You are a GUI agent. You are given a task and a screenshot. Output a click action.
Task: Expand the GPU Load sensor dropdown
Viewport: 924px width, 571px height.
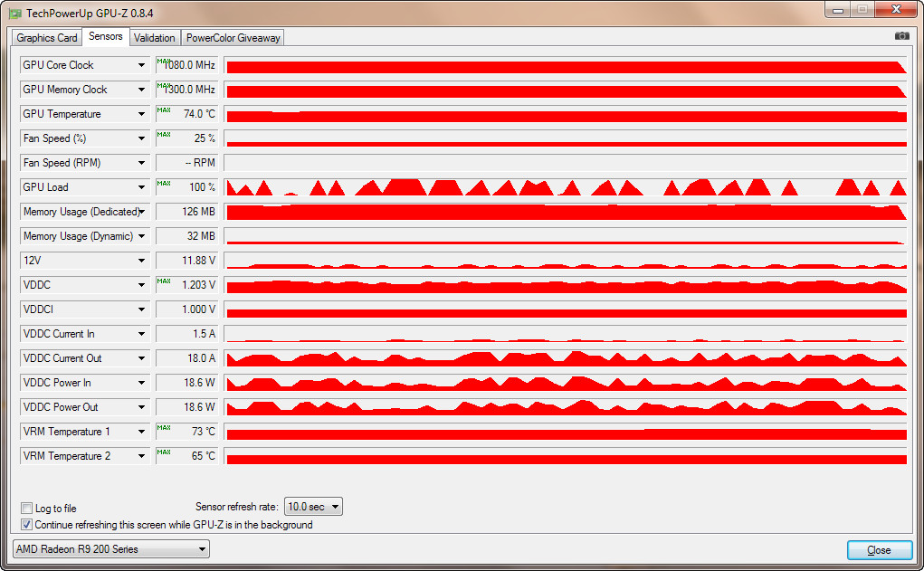[141, 187]
